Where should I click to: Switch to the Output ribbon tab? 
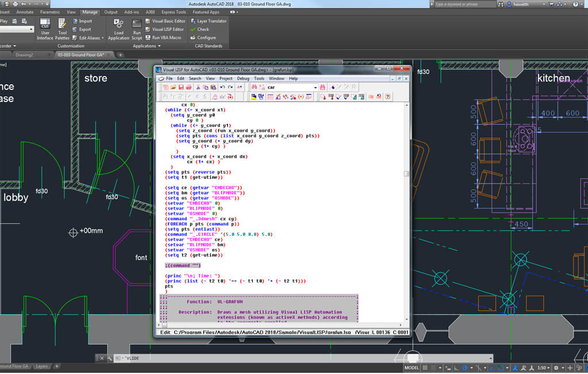pos(111,12)
